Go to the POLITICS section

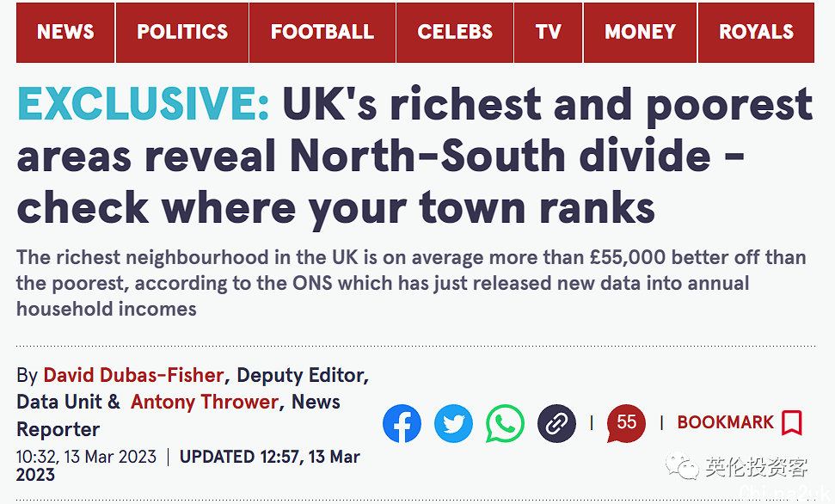182,33
